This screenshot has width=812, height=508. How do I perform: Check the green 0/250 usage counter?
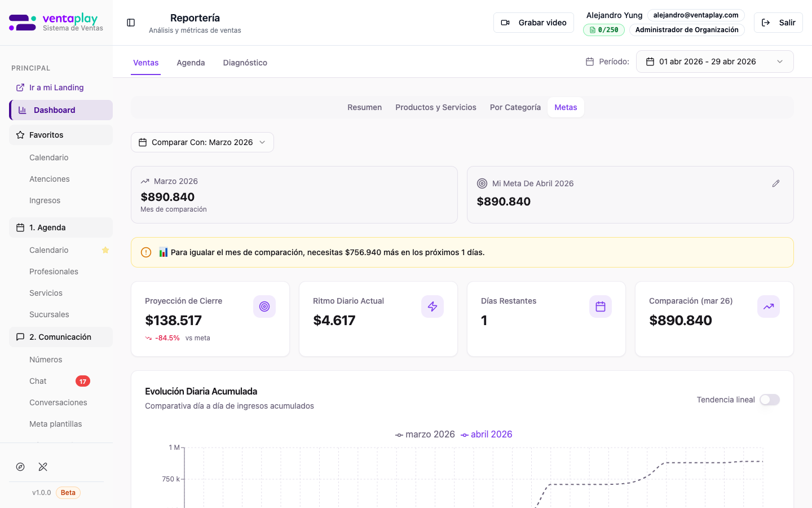pyautogui.click(x=603, y=29)
